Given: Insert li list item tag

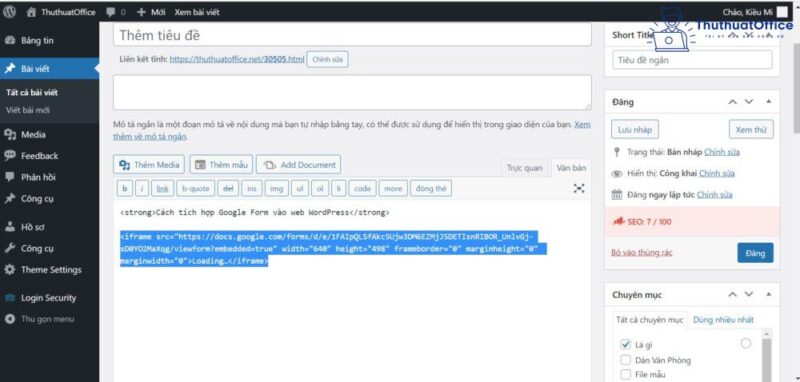Looking at the screenshot, I should click(x=338, y=189).
